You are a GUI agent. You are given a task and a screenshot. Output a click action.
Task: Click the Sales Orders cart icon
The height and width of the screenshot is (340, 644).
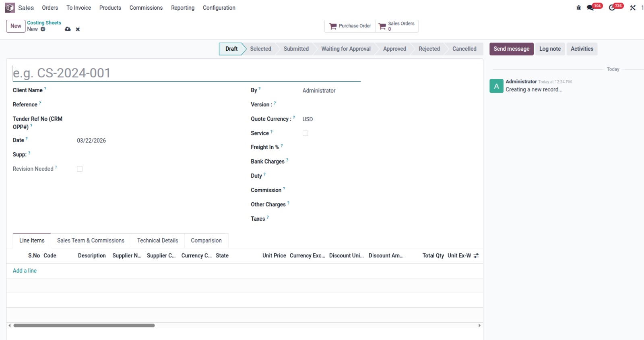coord(382,26)
